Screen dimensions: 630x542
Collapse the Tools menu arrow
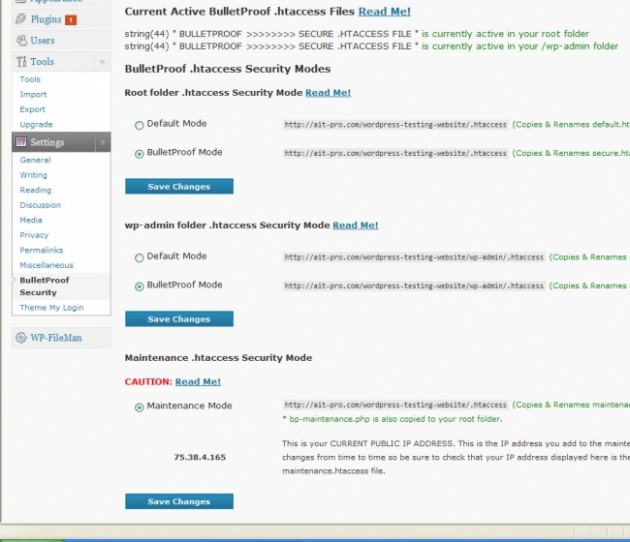point(102,62)
